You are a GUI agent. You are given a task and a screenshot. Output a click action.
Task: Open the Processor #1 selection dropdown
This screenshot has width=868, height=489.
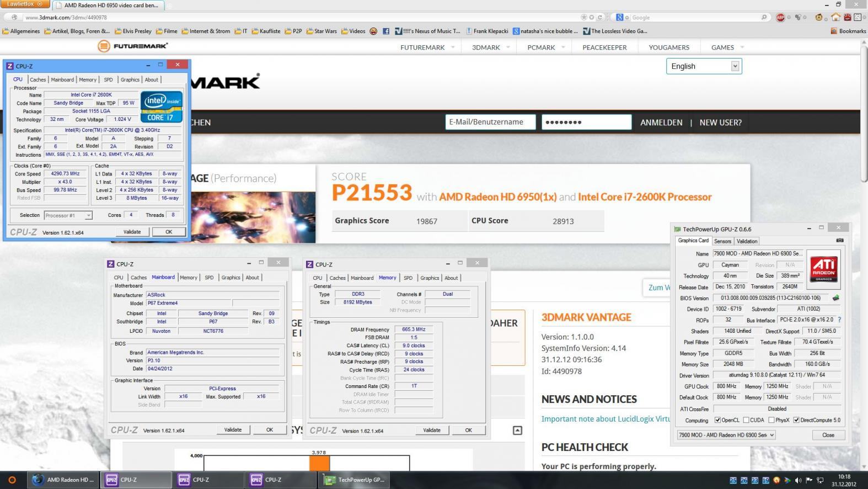(68, 215)
